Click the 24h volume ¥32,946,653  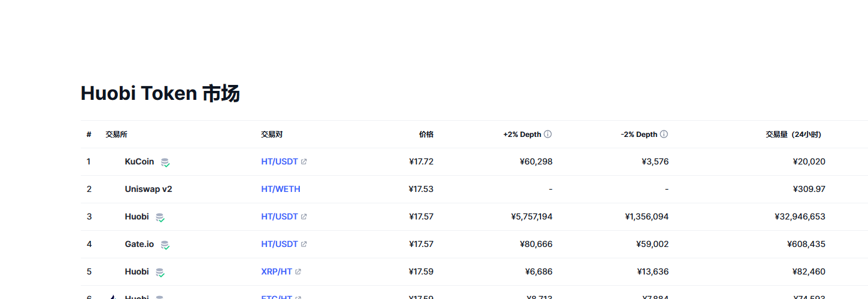(x=800, y=216)
